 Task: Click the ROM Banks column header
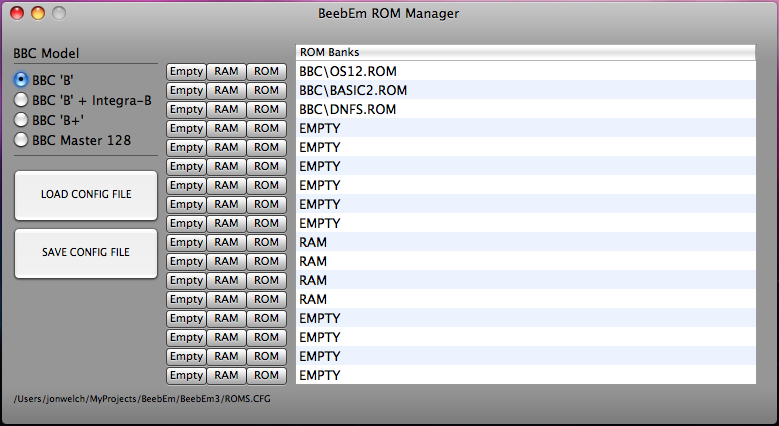(x=526, y=52)
